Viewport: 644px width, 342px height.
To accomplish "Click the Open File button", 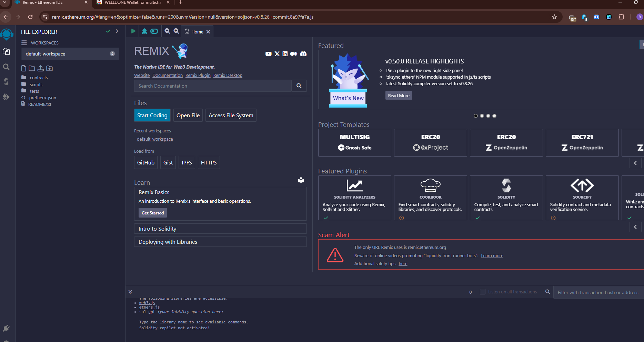I will click(188, 115).
